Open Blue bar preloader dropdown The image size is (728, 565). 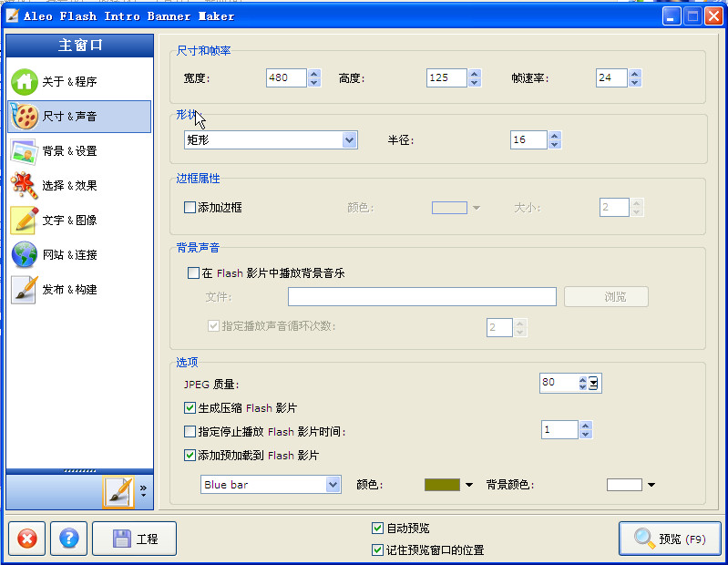coord(333,485)
